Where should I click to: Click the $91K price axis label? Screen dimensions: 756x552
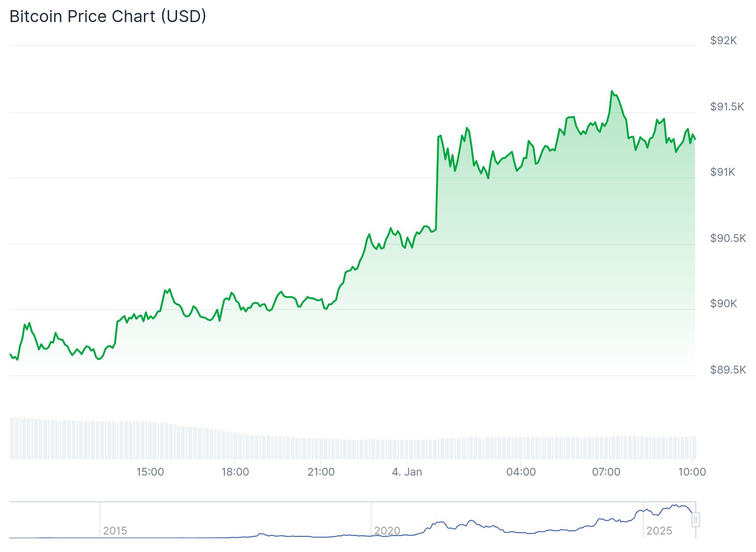pos(722,172)
